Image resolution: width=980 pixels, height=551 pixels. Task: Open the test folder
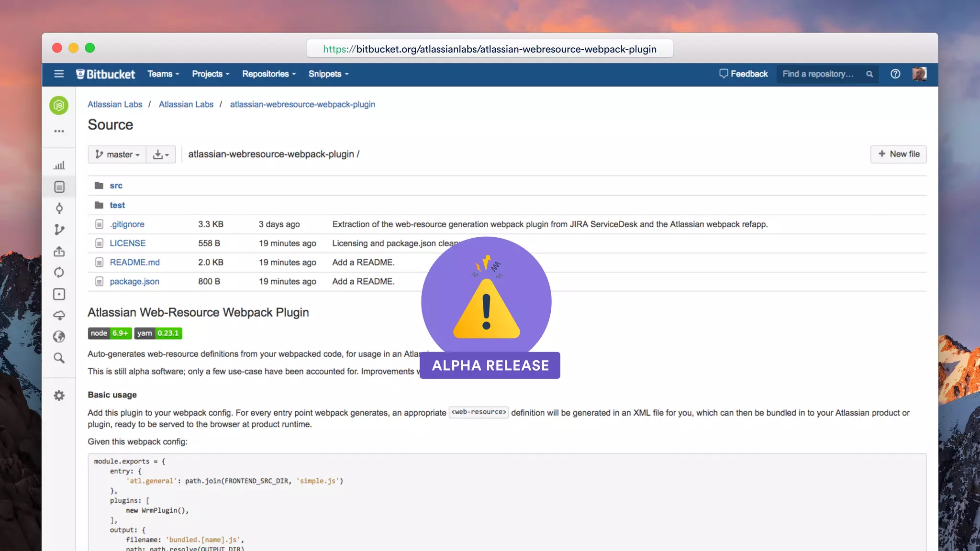click(x=117, y=205)
